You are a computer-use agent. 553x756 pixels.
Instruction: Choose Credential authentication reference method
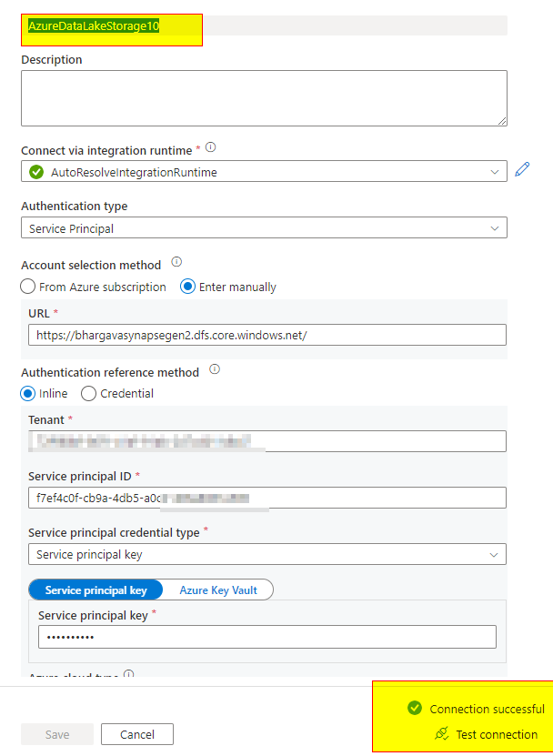[x=88, y=394]
